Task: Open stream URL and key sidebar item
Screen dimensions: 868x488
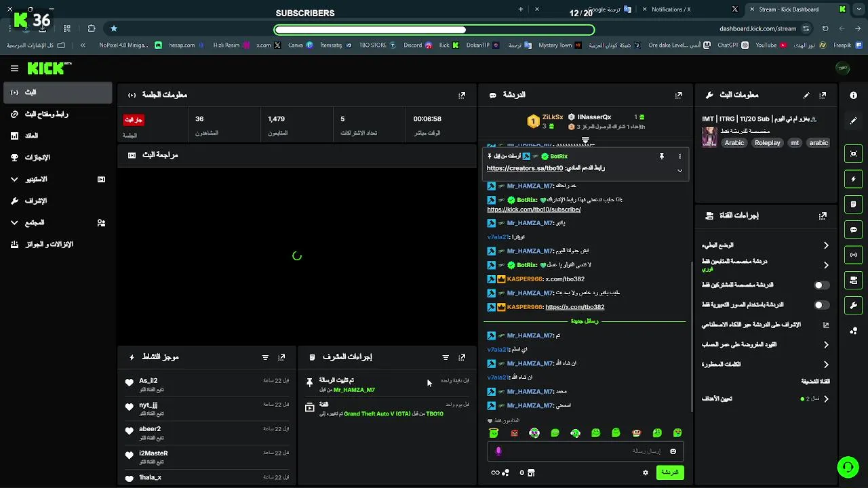Action: [x=57, y=115]
